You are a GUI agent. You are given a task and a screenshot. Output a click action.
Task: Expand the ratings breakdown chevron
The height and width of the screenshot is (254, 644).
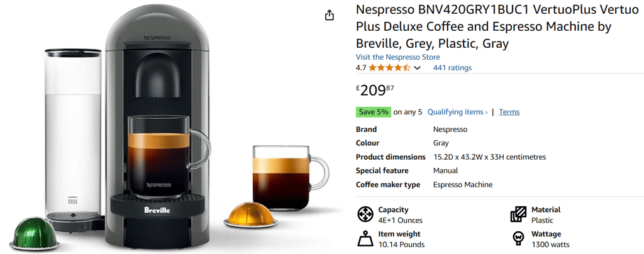[x=418, y=68]
